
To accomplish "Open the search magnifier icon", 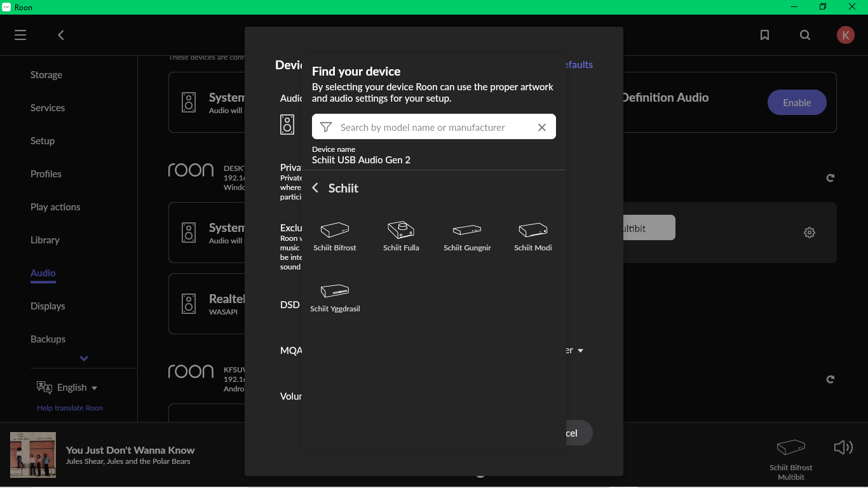I will tap(805, 35).
